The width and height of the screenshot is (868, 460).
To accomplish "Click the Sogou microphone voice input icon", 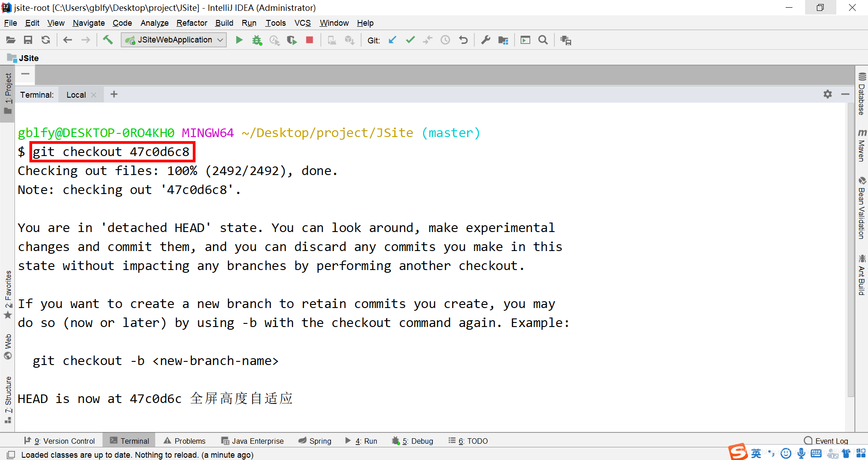I will click(x=801, y=453).
